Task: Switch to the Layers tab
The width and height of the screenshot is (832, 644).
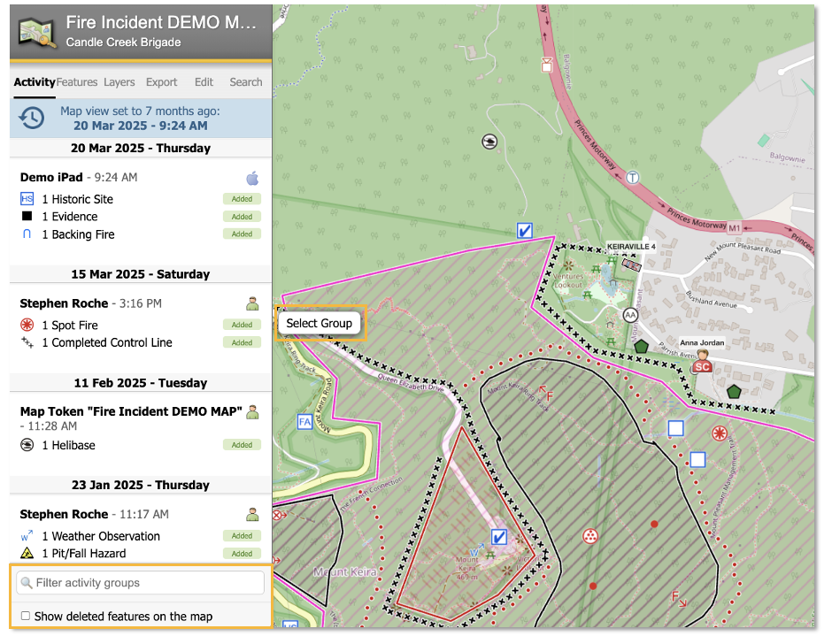Action: tap(119, 82)
